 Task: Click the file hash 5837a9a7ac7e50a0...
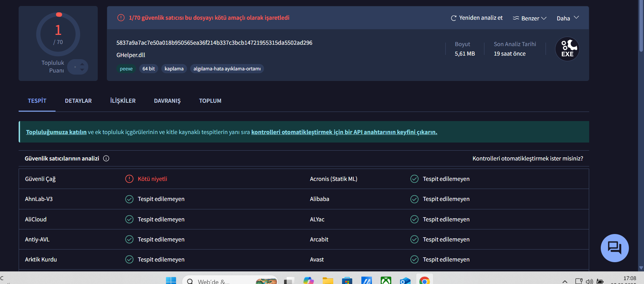tap(214, 43)
